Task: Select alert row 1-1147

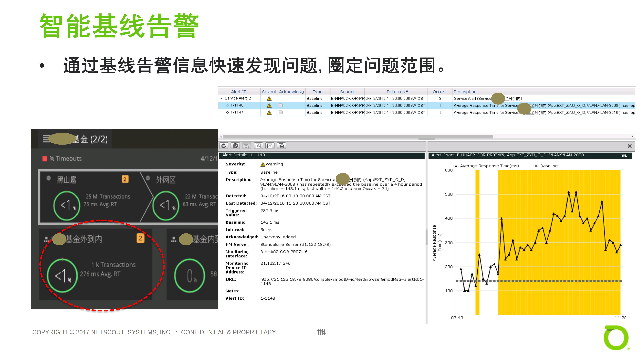Action: pos(426,112)
